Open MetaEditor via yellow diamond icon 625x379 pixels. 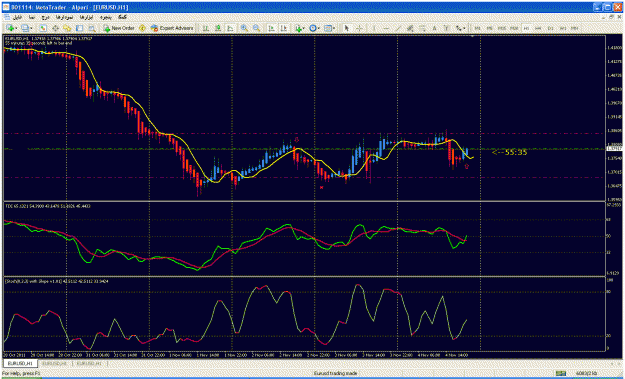click(x=142, y=28)
